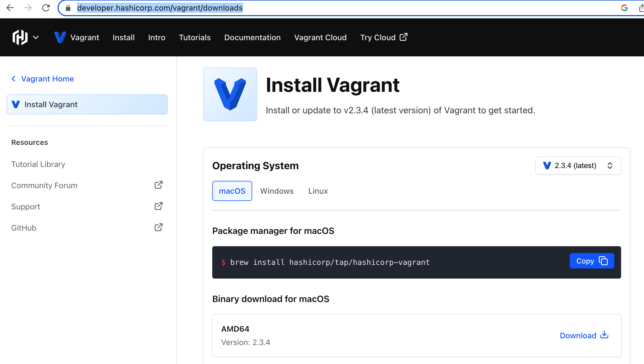
Task: Click the browser forward arrow
Action: click(x=28, y=8)
